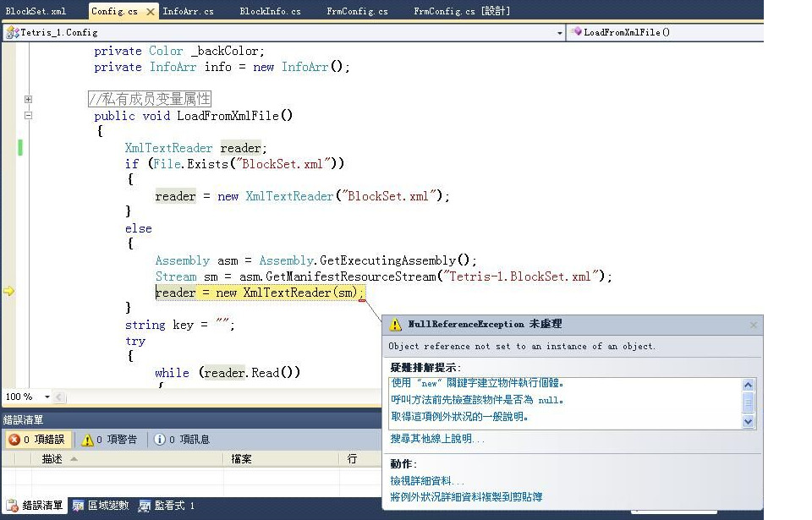Click the else keyword in code
The image size is (812, 520).
coord(138,228)
